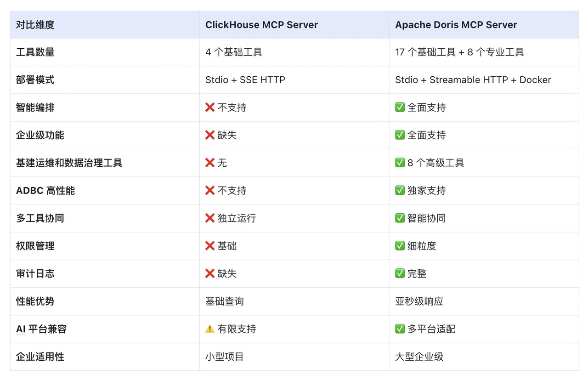
Task: Click the red X beside 不支持 in 智能编排 row
Action: (x=210, y=108)
